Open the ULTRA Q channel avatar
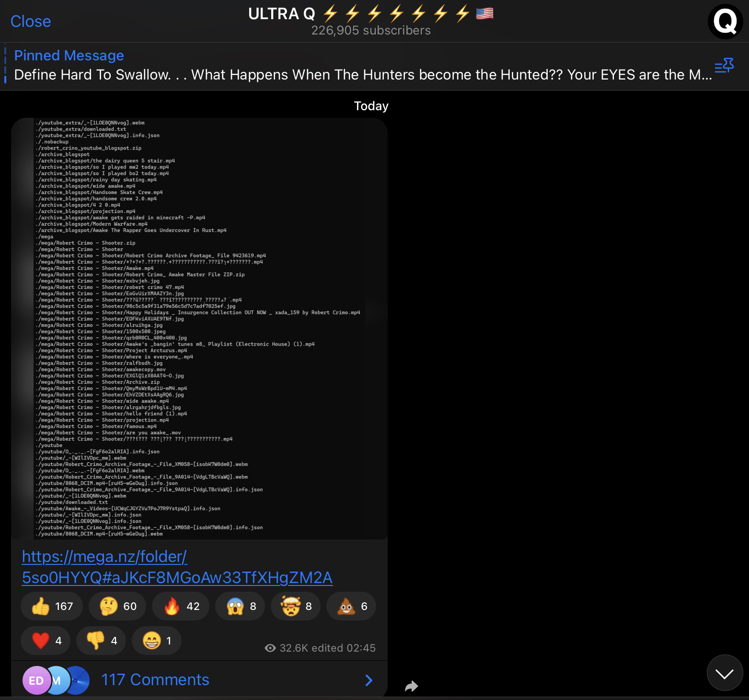 click(x=725, y=22)
